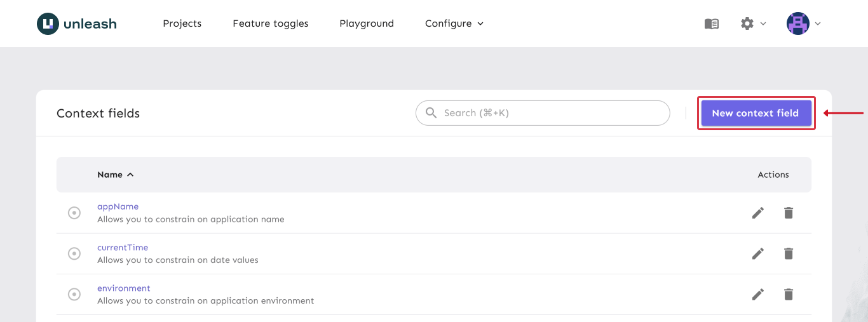Select the circle icon beside environment
This screenshot has width=868, height=322.
point(74,294)
